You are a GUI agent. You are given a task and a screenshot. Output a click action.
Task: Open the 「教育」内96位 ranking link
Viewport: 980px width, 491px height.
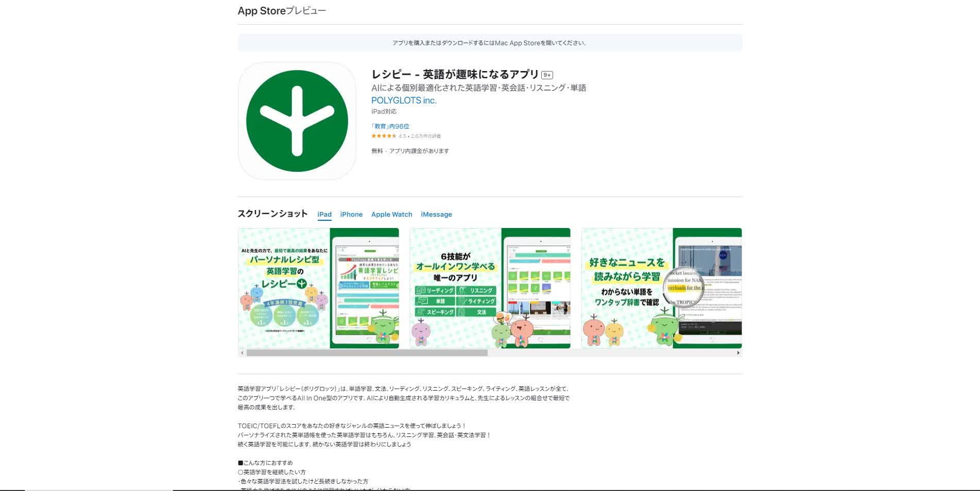tap(390, 126)
